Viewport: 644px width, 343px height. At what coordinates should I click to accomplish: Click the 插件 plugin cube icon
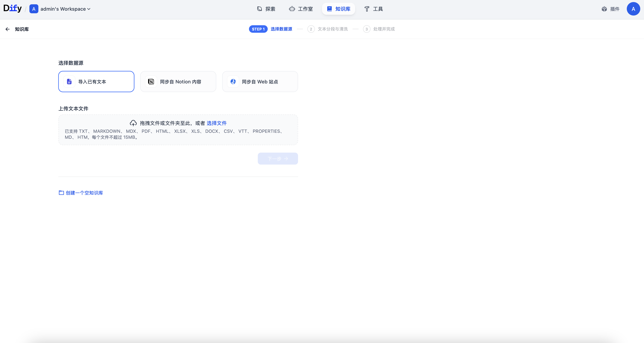pyautogui.click(x=604, y=9)
